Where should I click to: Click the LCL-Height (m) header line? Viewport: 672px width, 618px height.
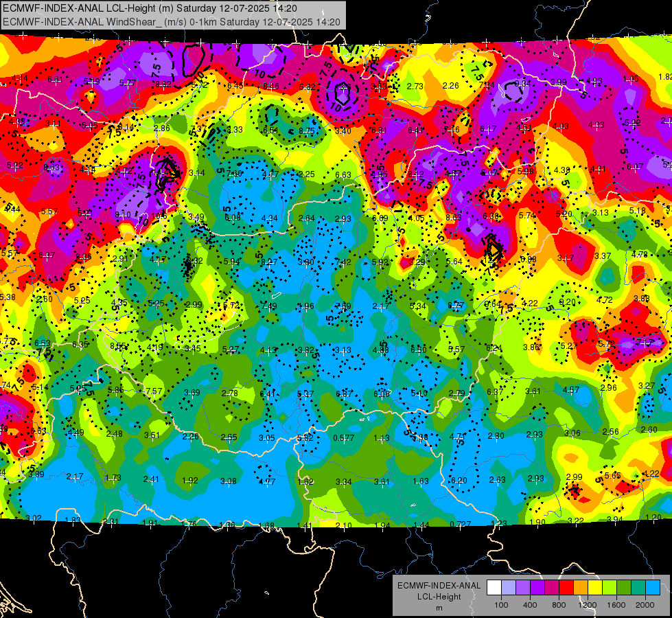coord(150,8)
